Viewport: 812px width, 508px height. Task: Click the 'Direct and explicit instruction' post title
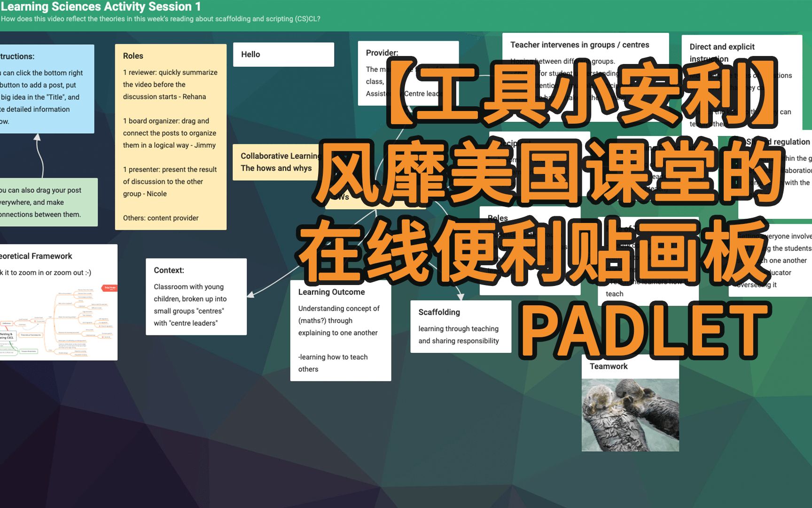coord(722,53)
